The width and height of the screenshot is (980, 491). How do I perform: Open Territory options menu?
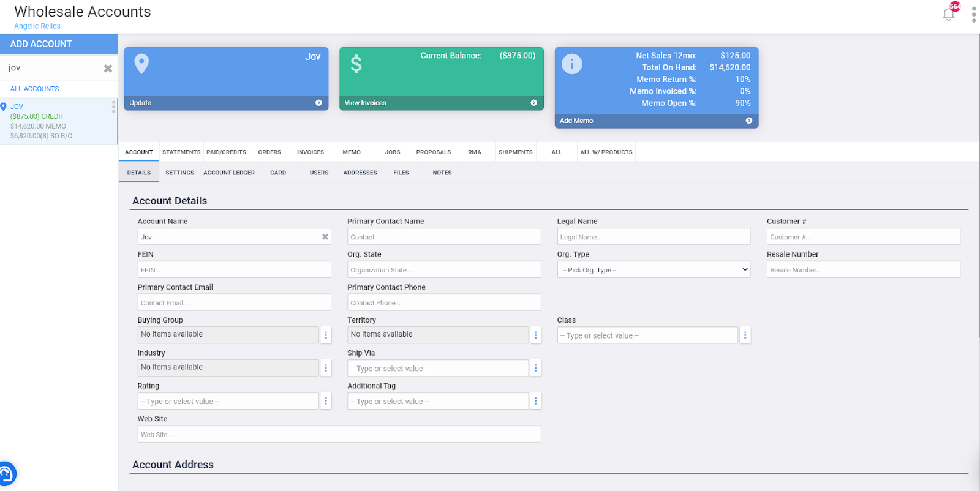coord(536,335)
